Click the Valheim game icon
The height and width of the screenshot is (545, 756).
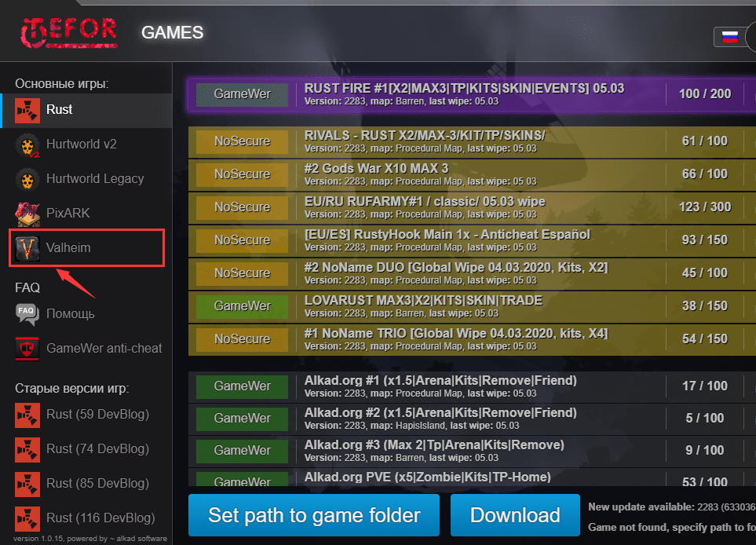27,248
